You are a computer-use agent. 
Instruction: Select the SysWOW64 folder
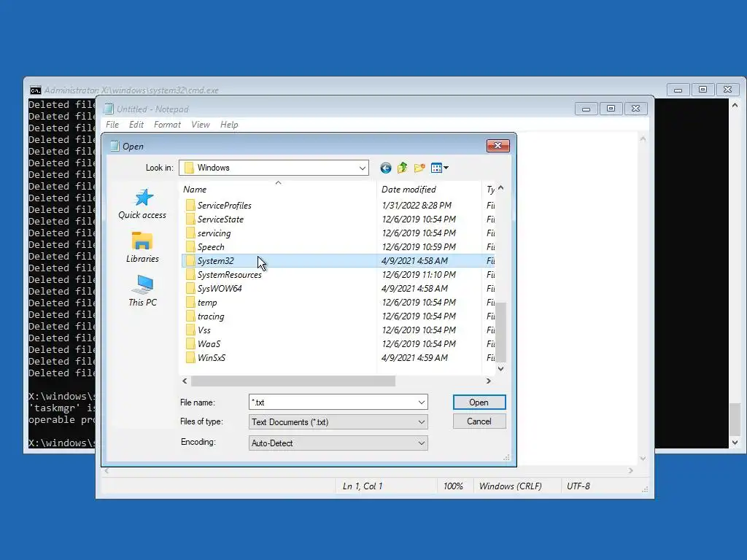pos(219,288)
